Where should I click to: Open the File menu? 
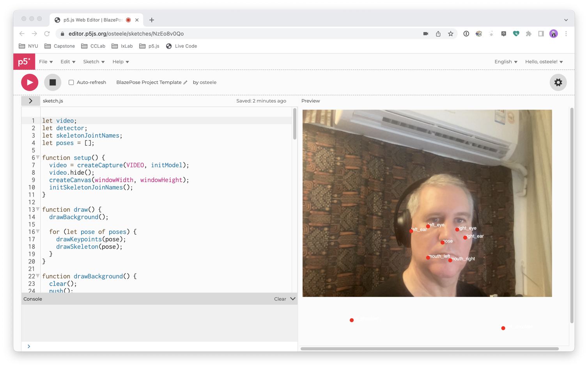pyautogui.click(x=46, y=62)
